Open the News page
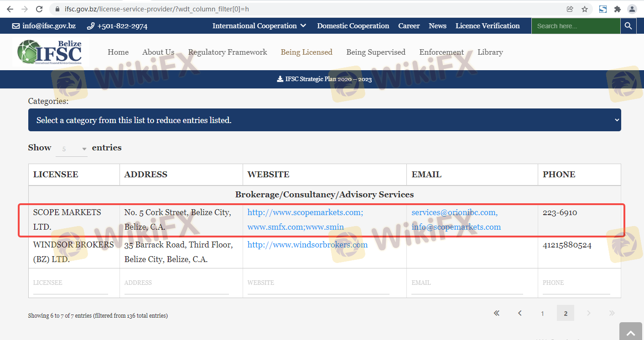Screen dimensions: 644x340 click(x=437, y=26)
